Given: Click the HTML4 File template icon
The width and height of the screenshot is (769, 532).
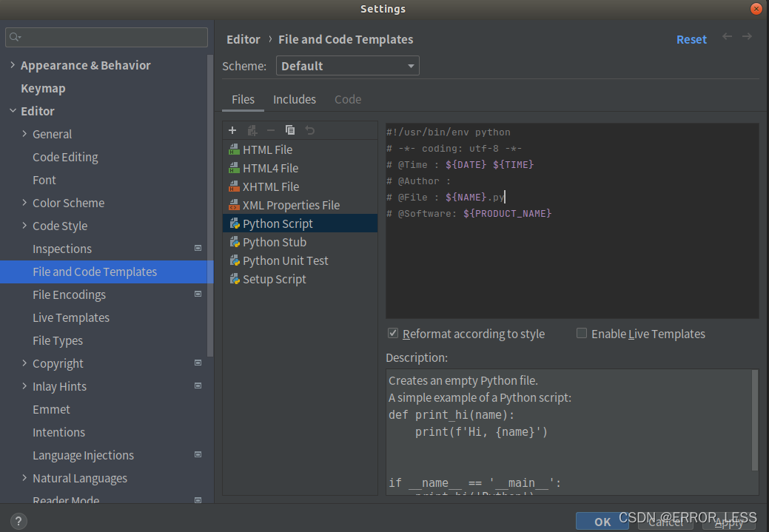Looking at the screenshot, I should pos(235,168).
